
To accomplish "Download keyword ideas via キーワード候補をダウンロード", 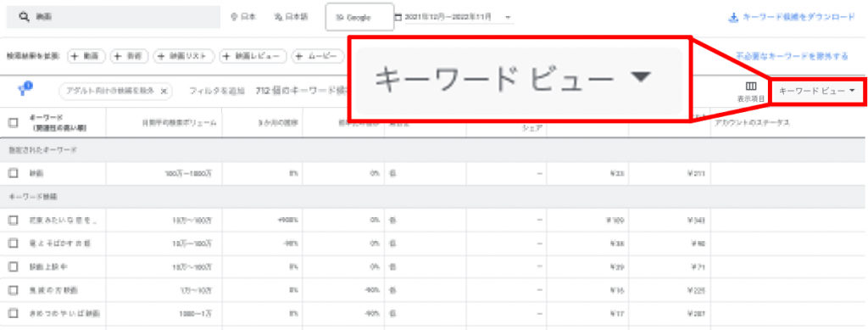I will click(x=793, y=17).
